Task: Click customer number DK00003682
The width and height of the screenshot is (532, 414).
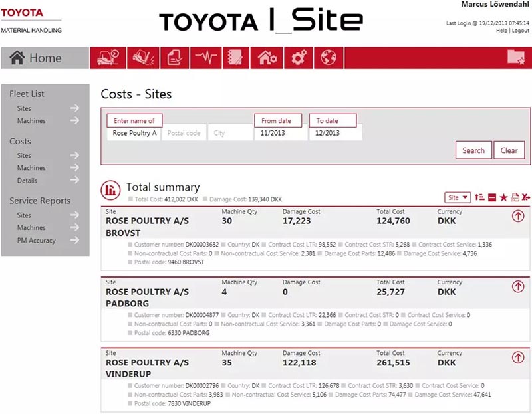Action: pyautogui.click(x=202, y=245)
